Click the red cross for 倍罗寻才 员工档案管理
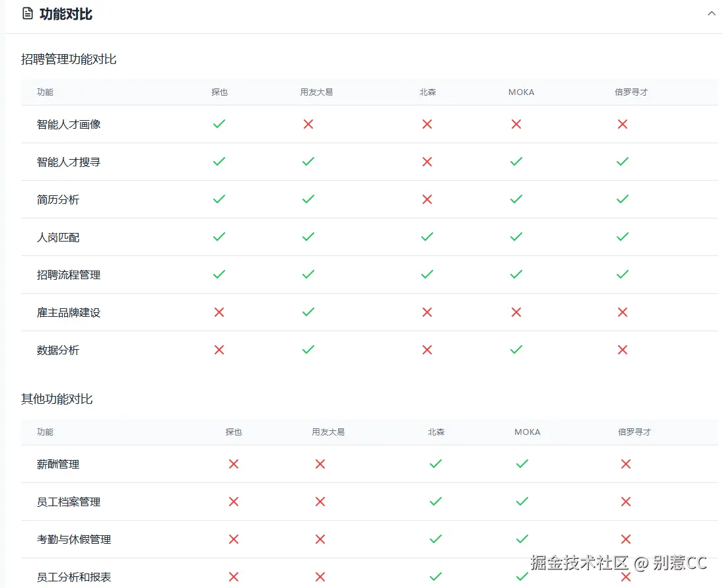 click(x=626, y=502)
